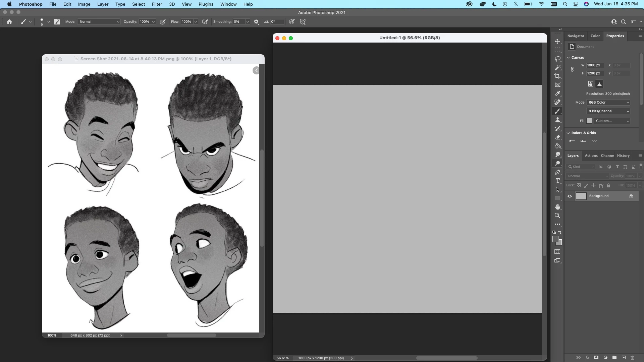Collapse the Rulers & Grids section
Viewport: 644px width, 362px height.
coord(568,133)
